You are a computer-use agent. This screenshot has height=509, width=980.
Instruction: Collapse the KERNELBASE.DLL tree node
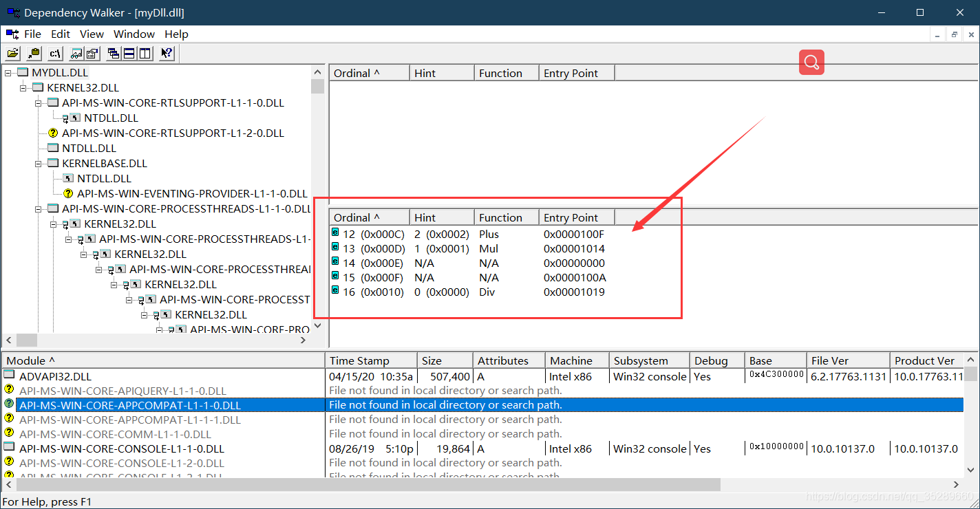pyautogui.click(x=38, y=163)
